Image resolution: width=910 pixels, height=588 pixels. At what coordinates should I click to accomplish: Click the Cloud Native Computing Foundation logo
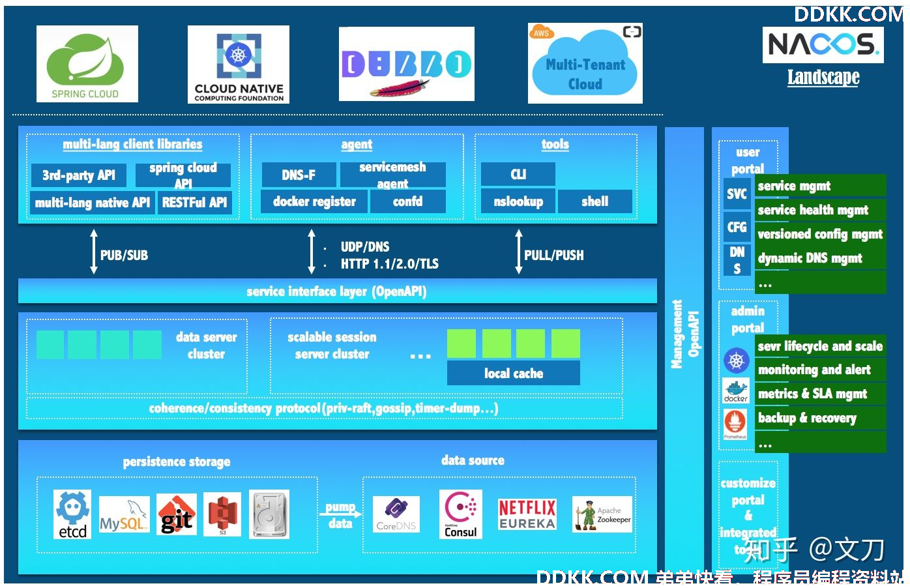click(x=239, y=65)
